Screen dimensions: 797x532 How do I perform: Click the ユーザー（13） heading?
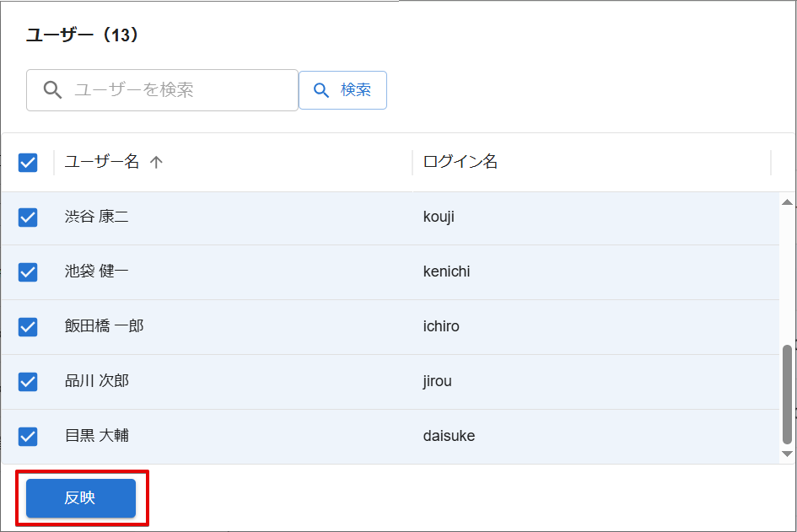82,35
